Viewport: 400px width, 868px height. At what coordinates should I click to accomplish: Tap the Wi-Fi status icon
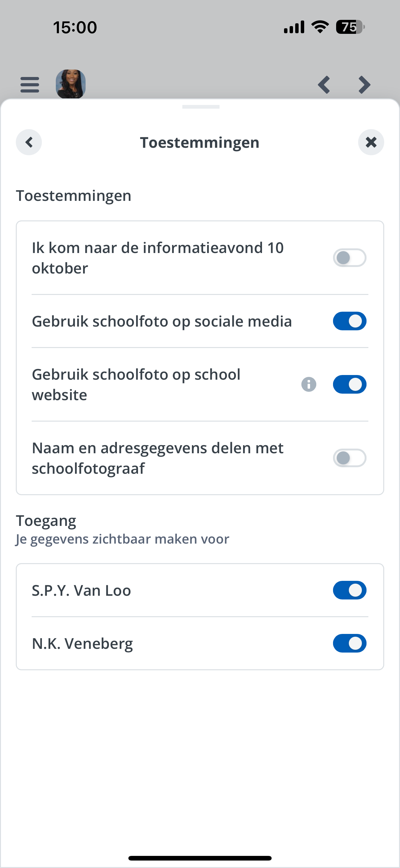tap(320, 27)
